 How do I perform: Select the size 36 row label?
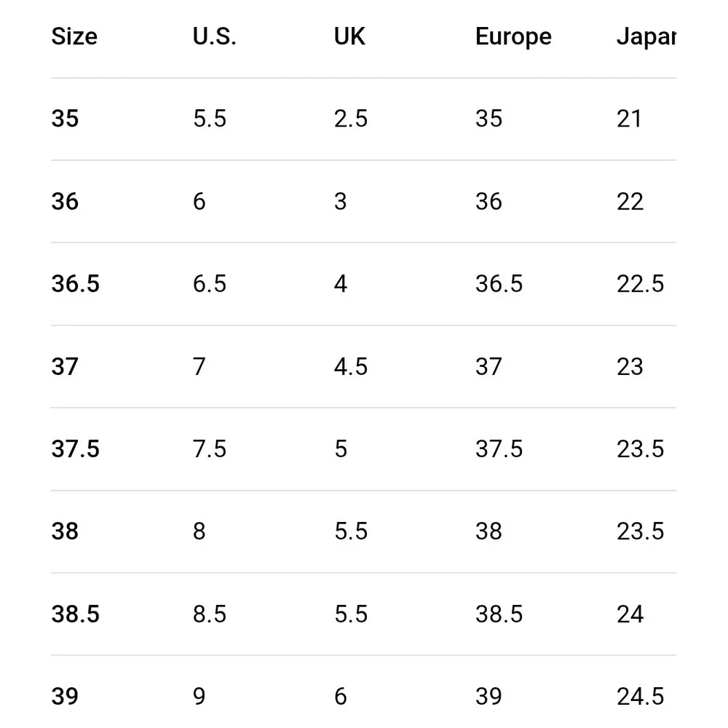click(x=65, y=202)
